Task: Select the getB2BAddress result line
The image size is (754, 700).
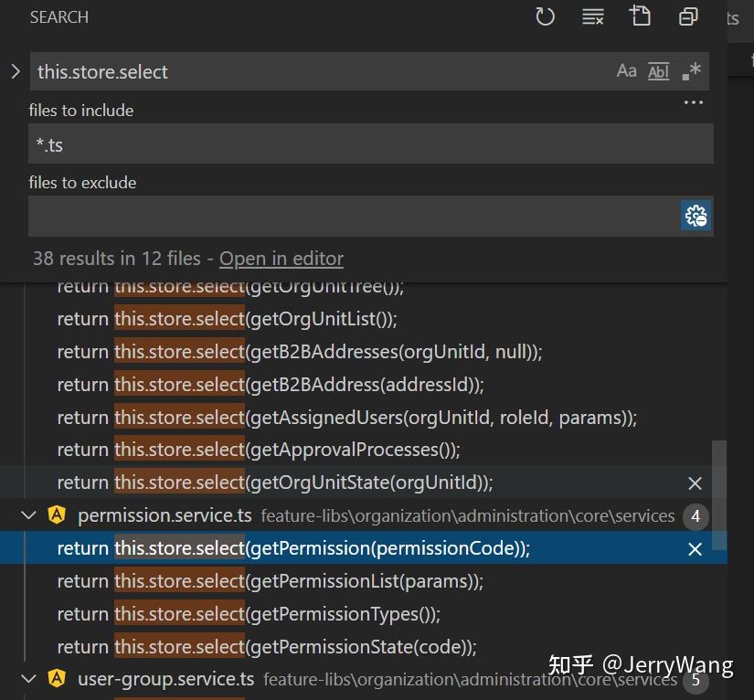Action: click(x=274, y=385)
